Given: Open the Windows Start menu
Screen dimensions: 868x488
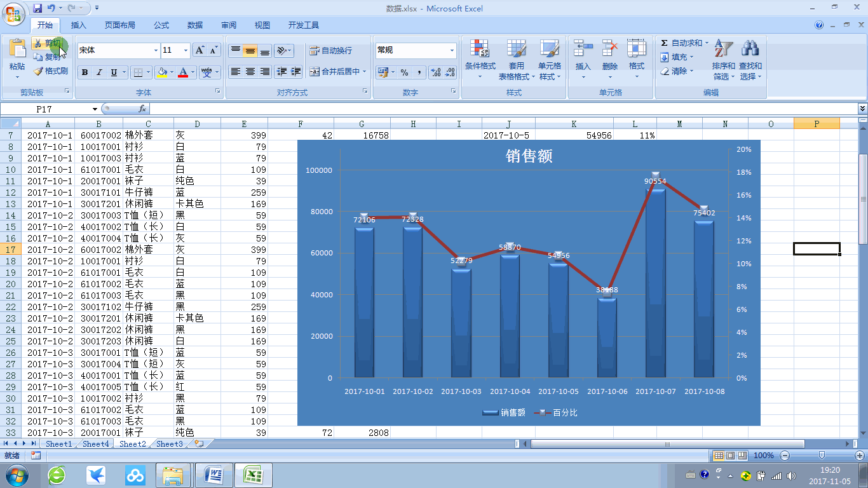Looking at the screenshot, I should [15, 475].
